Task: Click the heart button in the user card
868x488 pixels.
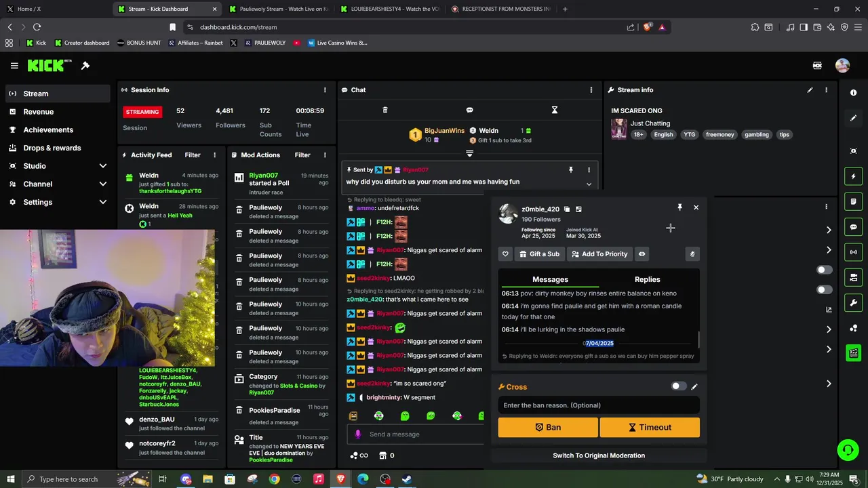Action: (x=505, y=254)
